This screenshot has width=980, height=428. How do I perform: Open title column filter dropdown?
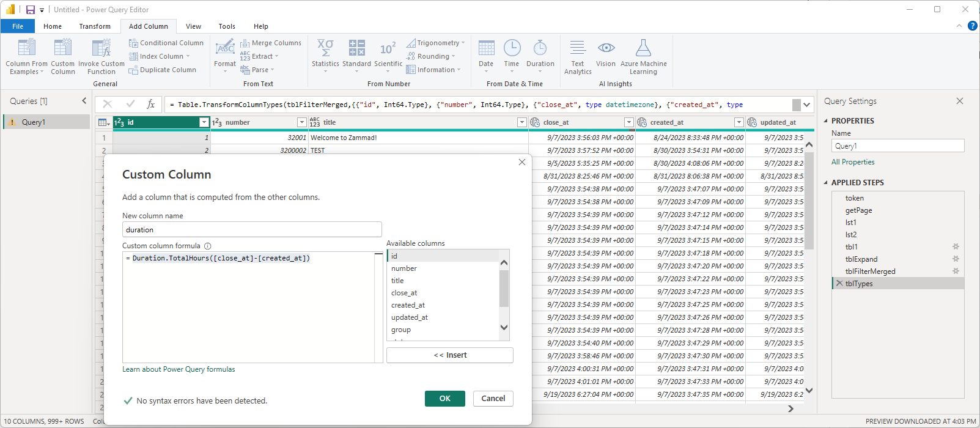tap(521, 122)
